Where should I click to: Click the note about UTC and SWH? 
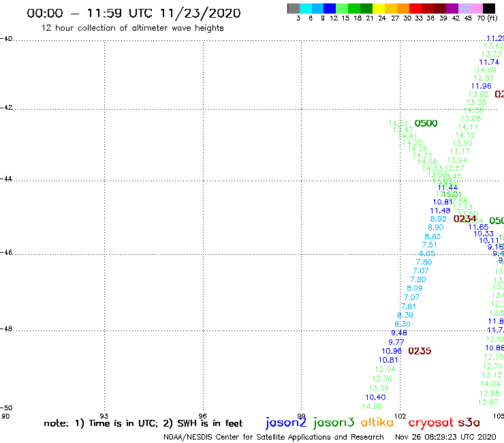coord(143,423)
